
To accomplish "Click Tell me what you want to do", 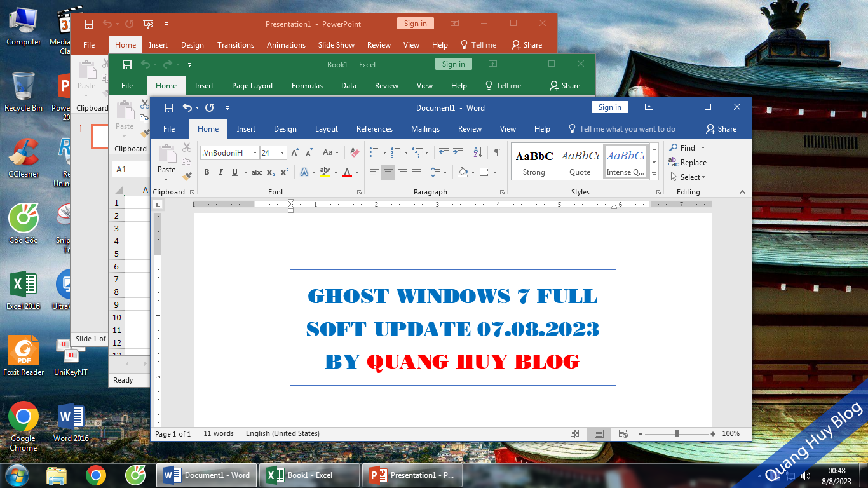I will [621, 128].
